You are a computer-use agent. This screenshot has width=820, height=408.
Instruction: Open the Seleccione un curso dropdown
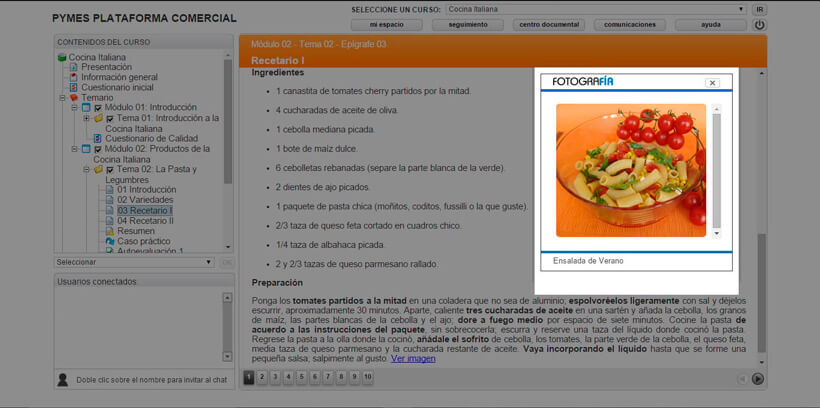(596, 9)
